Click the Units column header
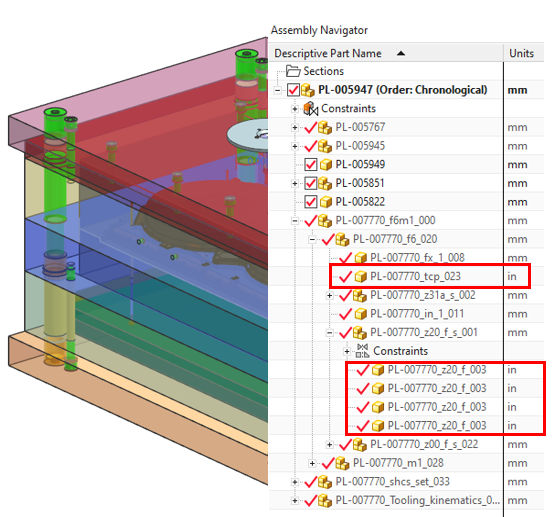This screenshot has height=517, width=555. 524,53
